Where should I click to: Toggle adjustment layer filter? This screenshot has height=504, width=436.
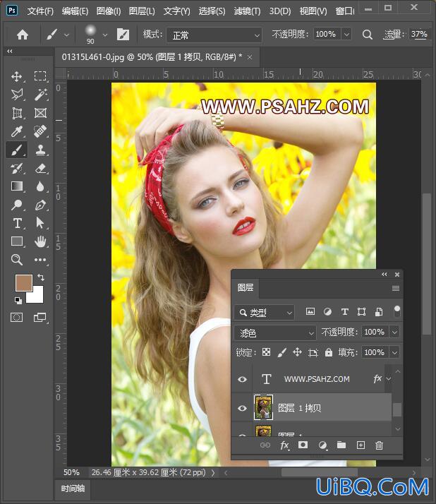click(x=327, y=311)
